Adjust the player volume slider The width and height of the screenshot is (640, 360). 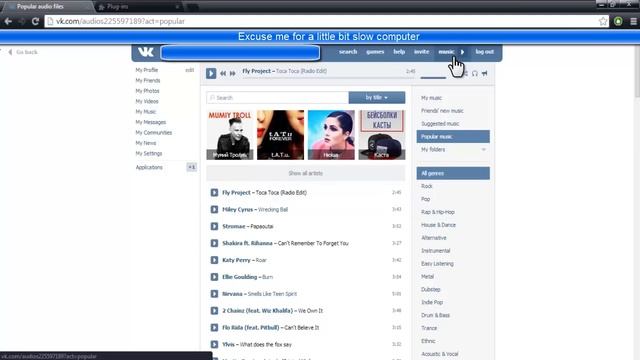(x=433, y=77)
